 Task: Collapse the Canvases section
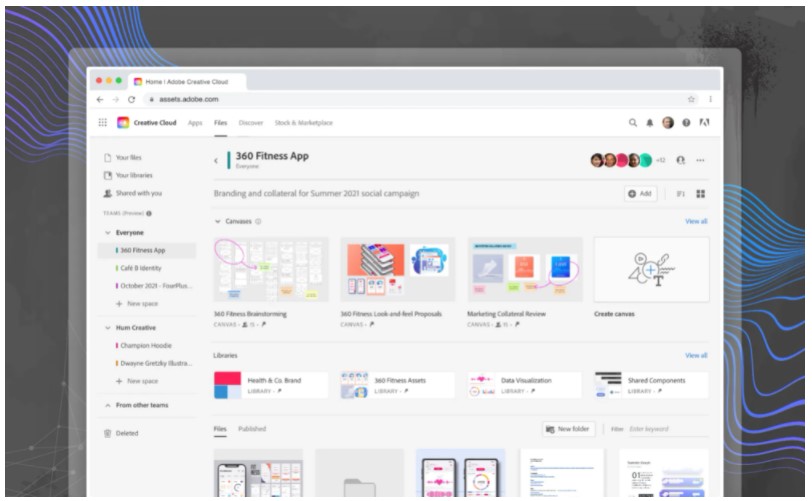218,221
